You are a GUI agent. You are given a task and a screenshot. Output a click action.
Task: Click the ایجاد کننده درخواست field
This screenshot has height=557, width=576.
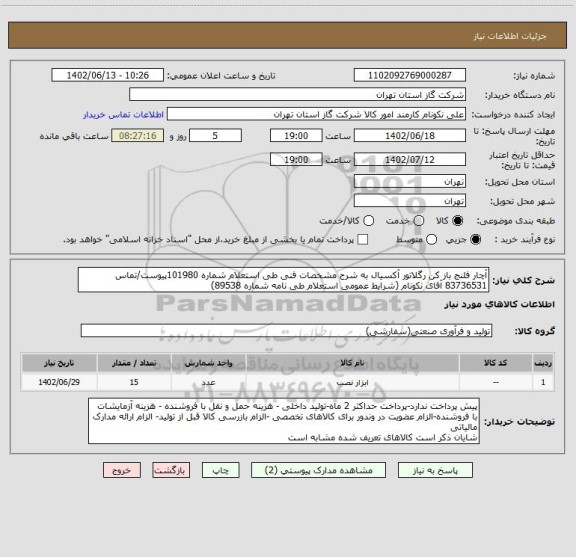coord(316,114)
